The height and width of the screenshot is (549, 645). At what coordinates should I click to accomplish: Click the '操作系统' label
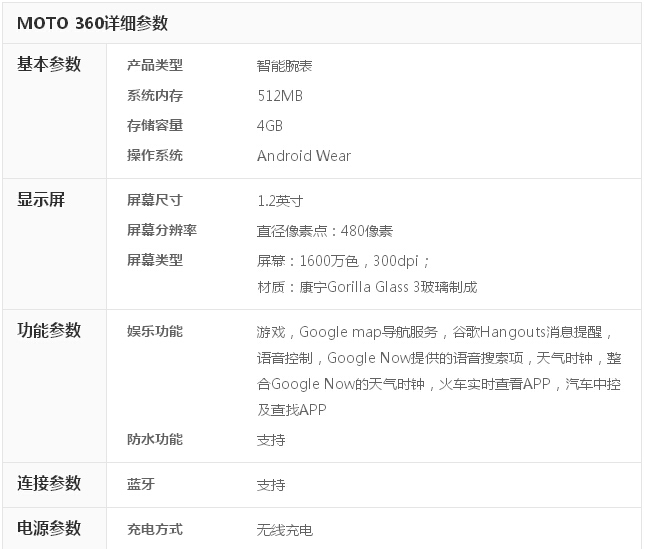(x=155, y=155)
